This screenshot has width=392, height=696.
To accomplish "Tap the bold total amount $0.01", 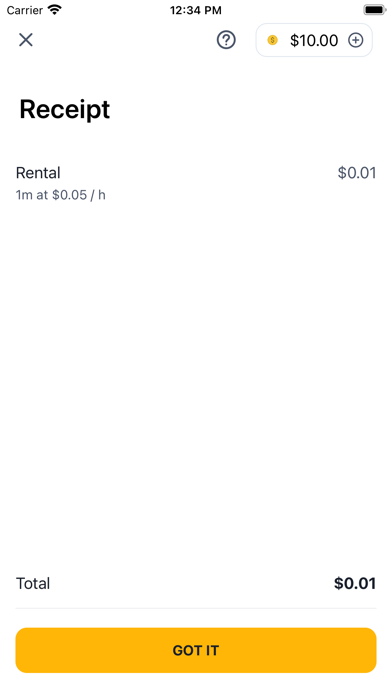I will 355,583.
